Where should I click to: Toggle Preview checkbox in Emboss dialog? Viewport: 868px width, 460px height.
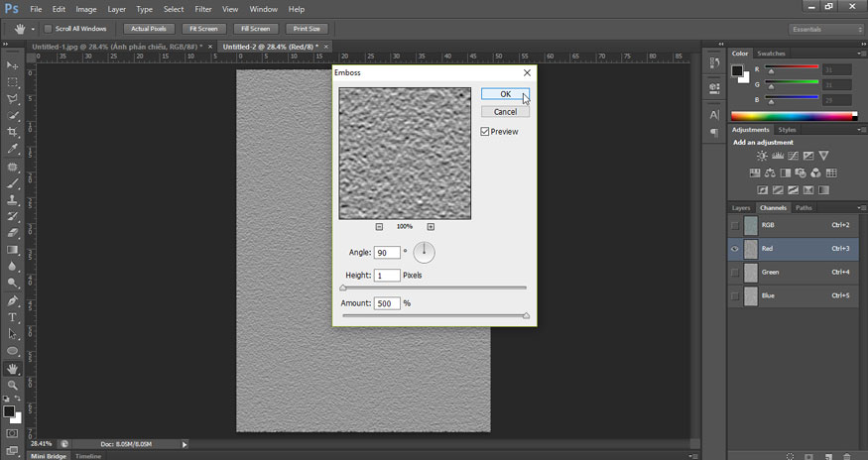click(x=485, y=132)
